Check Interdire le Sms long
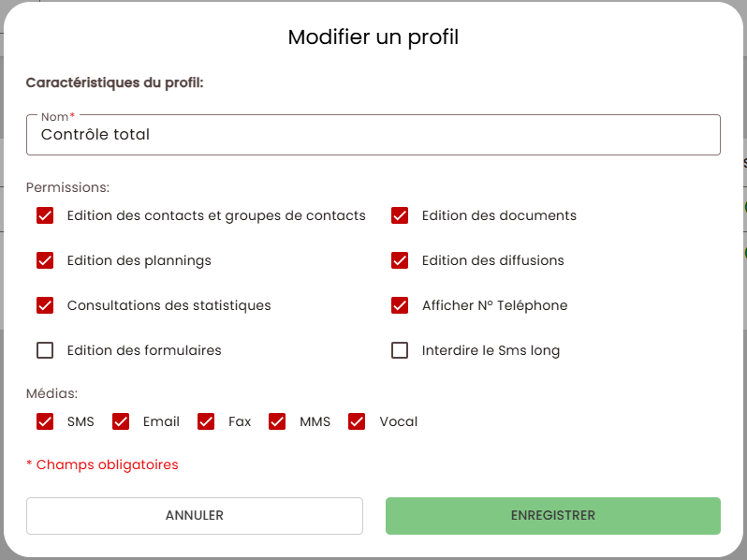 coord(400,350)
